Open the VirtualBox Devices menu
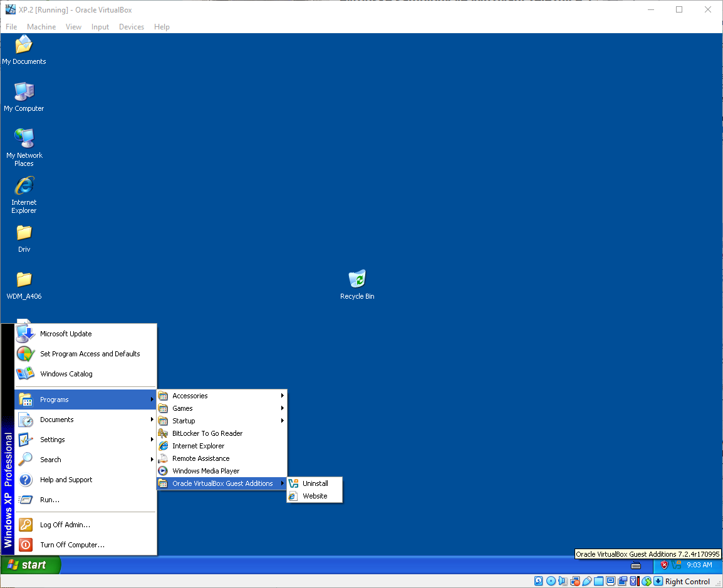723x588 pixels. pyautogui.click(x=132, y=27)
